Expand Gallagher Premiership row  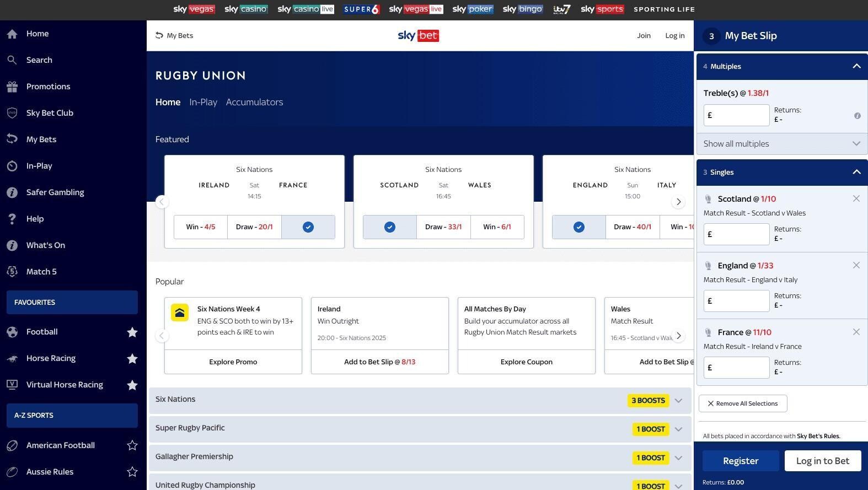click(x=420, y=458)
